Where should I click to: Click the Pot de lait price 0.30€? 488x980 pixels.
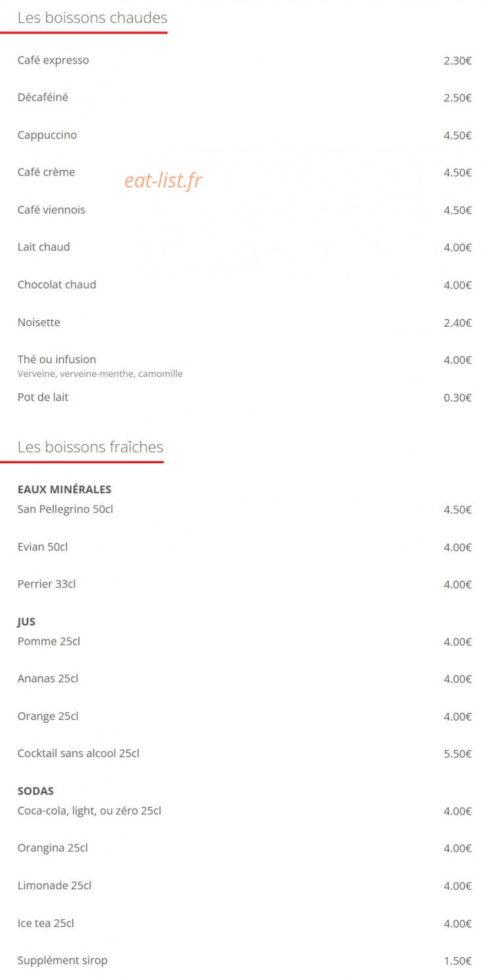coord(457,397)
